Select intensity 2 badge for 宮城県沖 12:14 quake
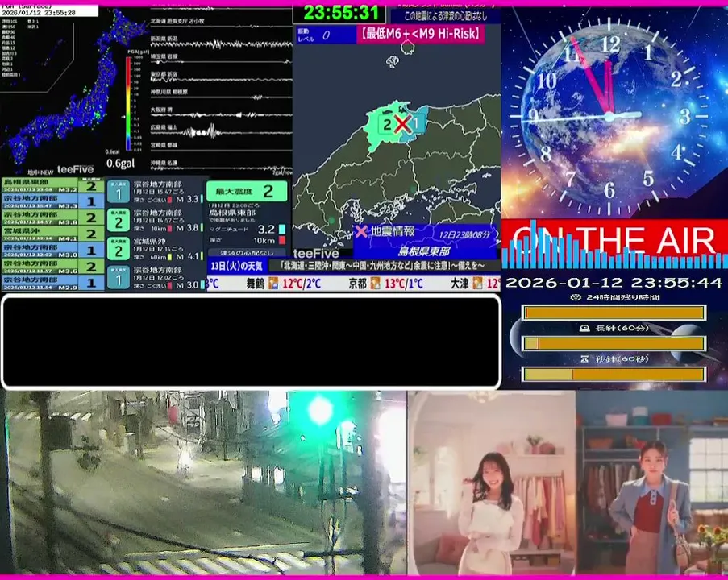The width and height of the screenshot is (728, 580). coord(119,249)
